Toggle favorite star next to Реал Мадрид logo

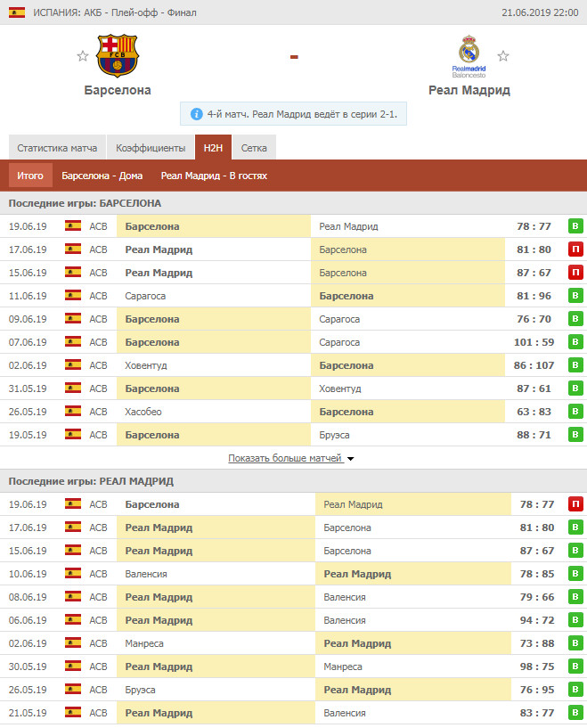(x=503, y=56)
